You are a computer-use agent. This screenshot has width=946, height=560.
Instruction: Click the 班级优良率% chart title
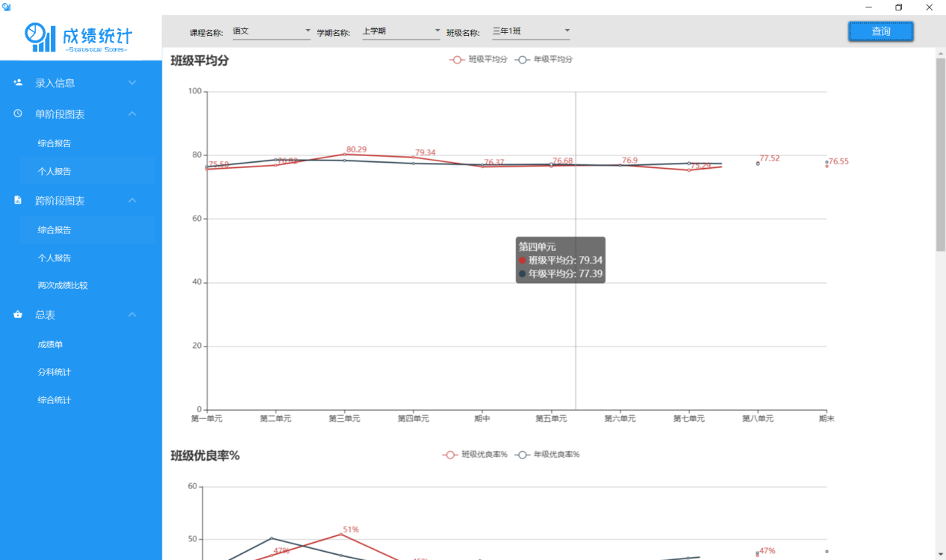coord(205,455)
